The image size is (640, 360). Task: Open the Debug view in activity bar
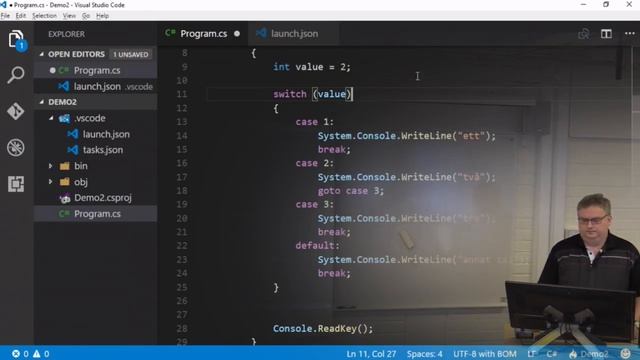[x=16, y=147]
